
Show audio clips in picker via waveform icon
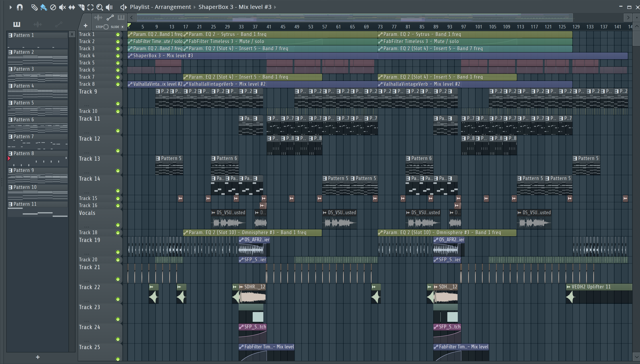(x=38, y=24)
